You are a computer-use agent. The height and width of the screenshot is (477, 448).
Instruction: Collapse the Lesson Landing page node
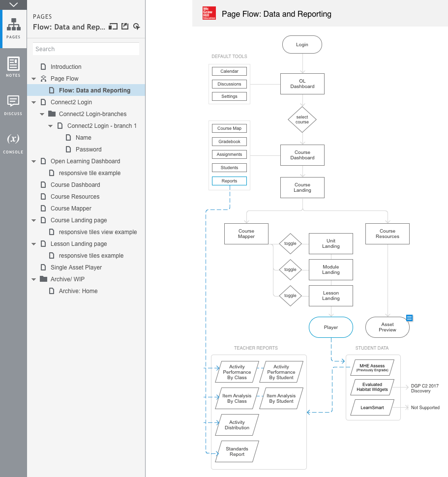click(x=34, y=244)
